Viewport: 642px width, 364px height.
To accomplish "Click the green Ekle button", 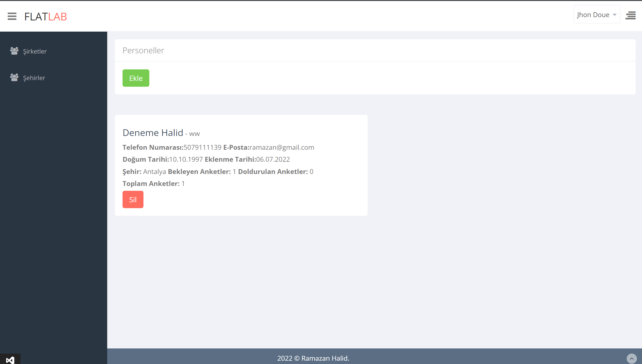I will click(136, 78).
